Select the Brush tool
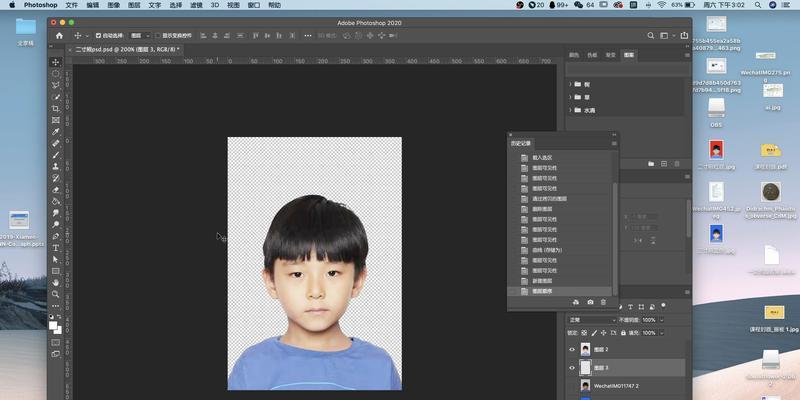Viewport: 800px width, 400px height. [x=56, y=155]
